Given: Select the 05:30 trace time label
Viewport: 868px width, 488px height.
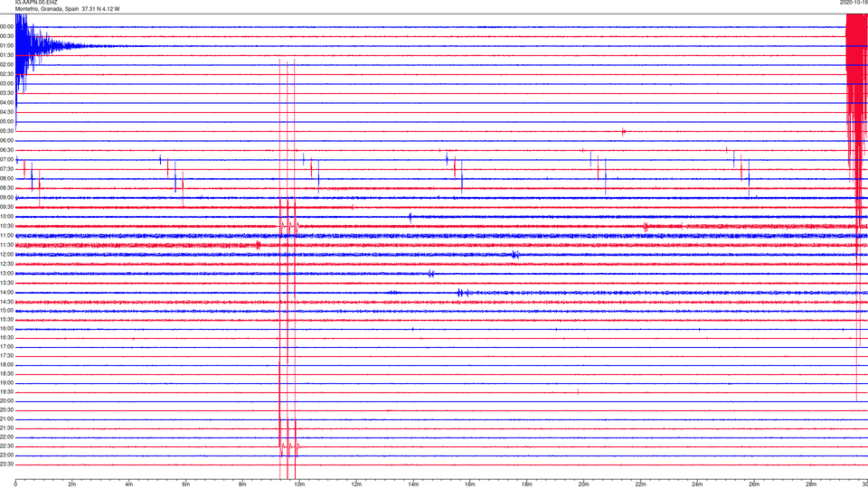Looking at the screenshot, I should [7, 131].
